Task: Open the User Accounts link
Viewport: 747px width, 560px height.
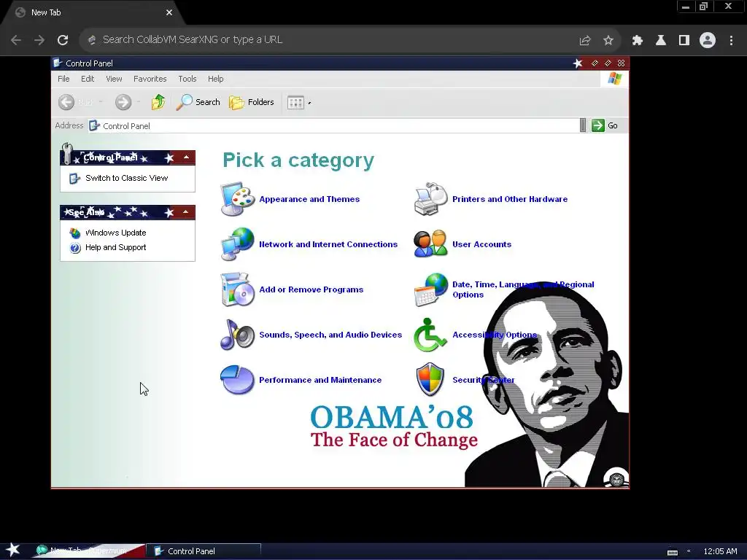Action: tap(481, 244)
